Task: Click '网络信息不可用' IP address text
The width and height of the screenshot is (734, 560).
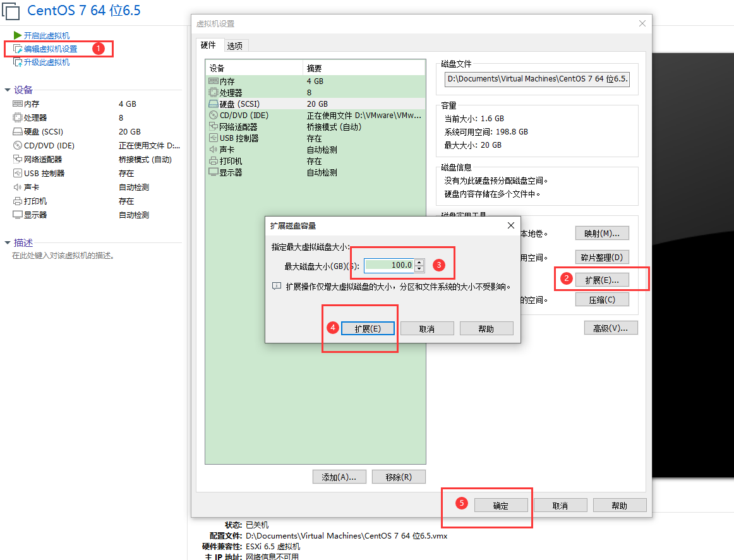Action: 272,557
